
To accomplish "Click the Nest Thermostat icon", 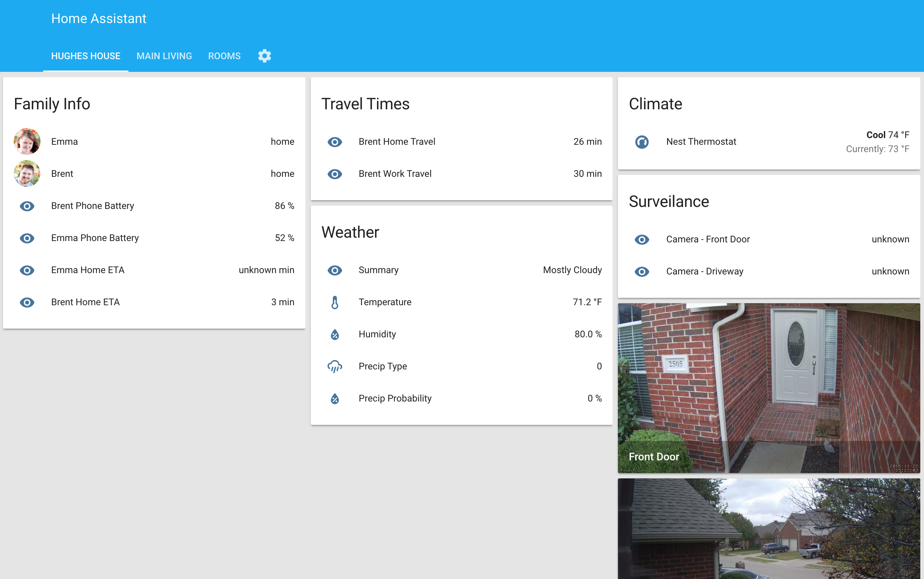I will [642, 142].
